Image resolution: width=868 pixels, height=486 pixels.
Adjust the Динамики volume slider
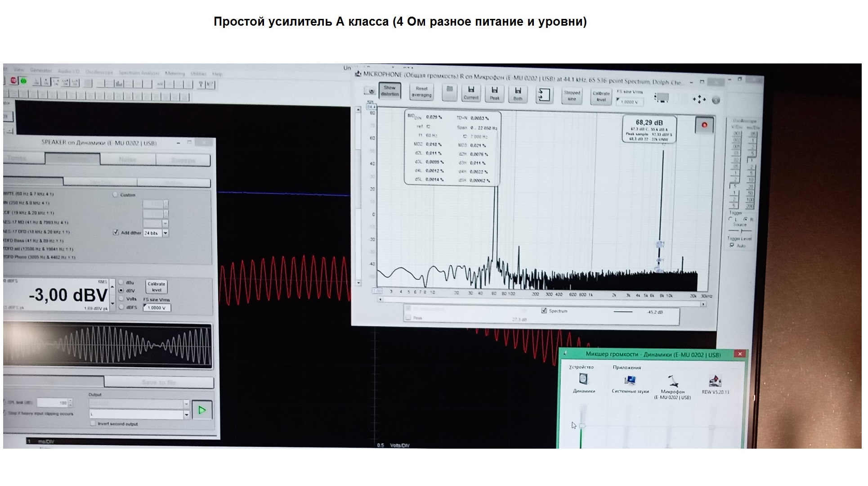point(582,426)
